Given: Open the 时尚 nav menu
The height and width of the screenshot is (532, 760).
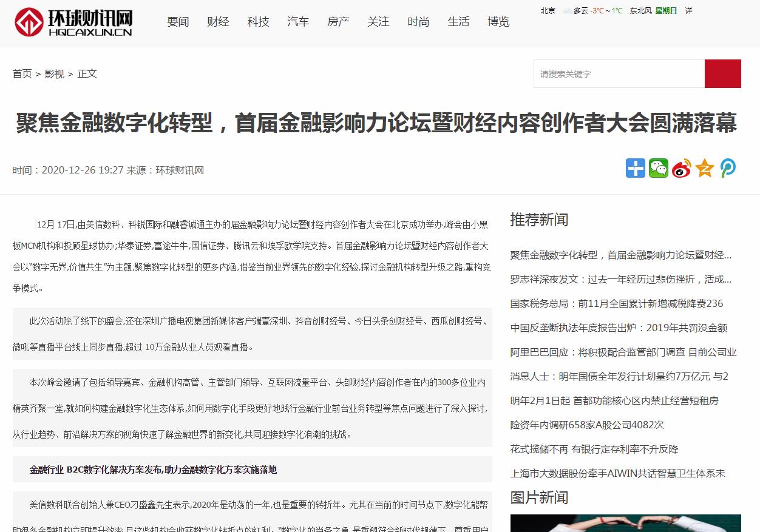Looking at the screenshot, I should point(418,22).
